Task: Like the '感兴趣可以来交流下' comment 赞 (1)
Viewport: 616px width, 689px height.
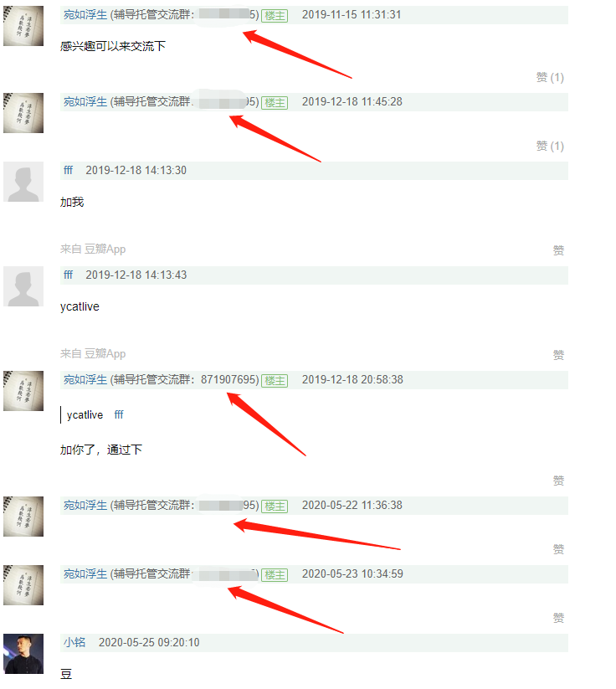Action: (550, 77)
